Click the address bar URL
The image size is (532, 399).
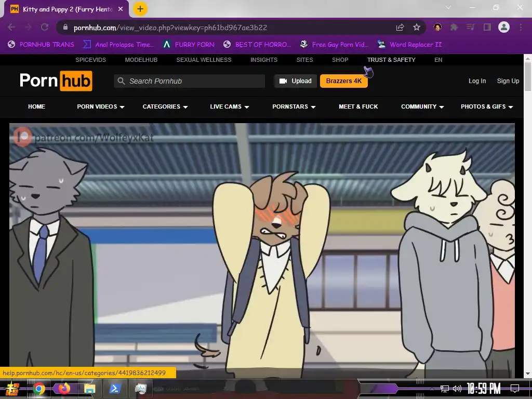point(170,28)
